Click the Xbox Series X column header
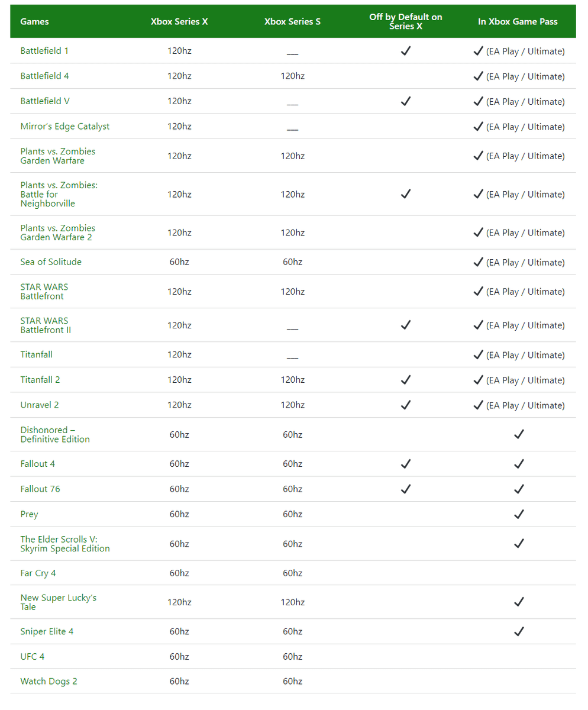Viewport: 588px width, 710px height. pos(179,22)
